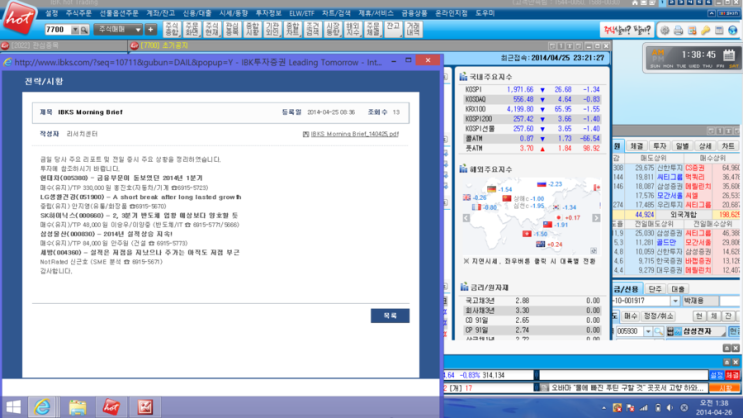Select the 대출 order tab

pyautogui.click(x=678, y=289)
